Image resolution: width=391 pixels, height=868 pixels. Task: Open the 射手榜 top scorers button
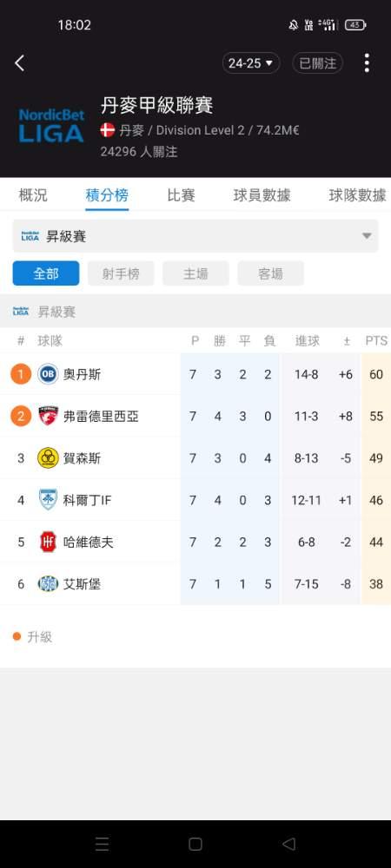coord(121,273)
